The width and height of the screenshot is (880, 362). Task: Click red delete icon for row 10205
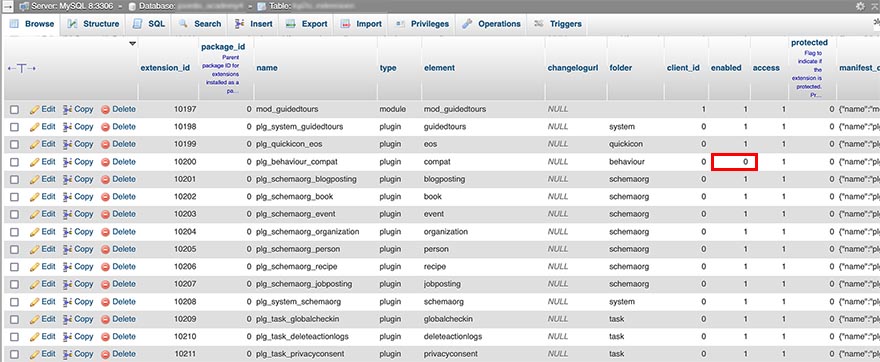105,249
